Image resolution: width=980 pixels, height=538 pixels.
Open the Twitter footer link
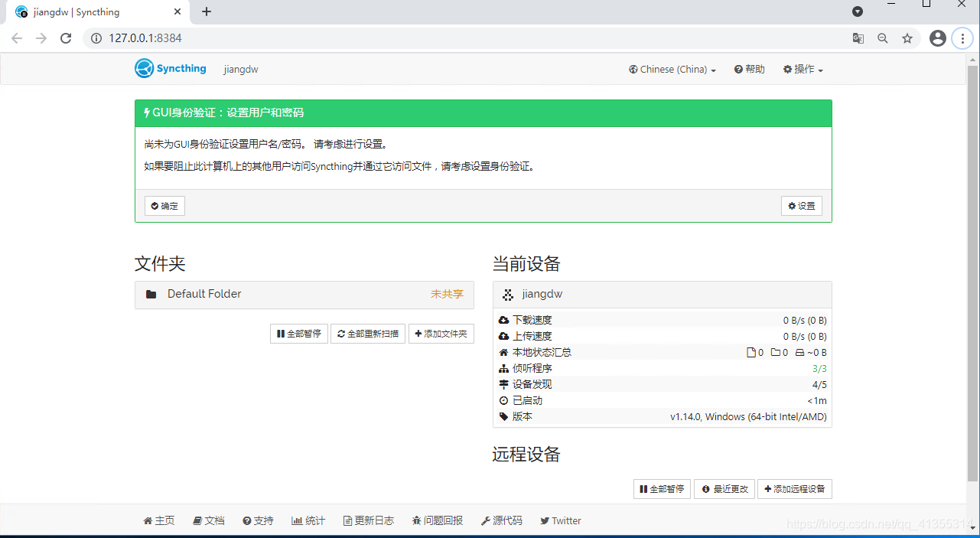click(561, 520)
